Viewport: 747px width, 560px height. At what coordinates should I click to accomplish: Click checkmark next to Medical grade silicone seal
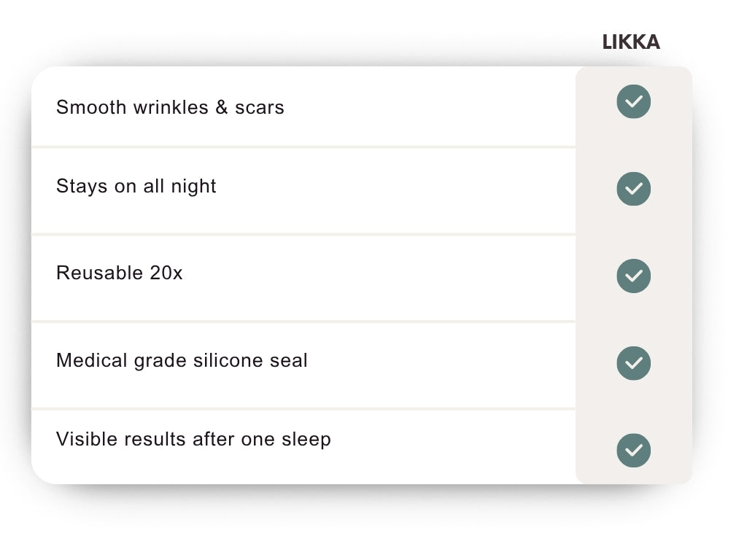click(x=634, y=363)
